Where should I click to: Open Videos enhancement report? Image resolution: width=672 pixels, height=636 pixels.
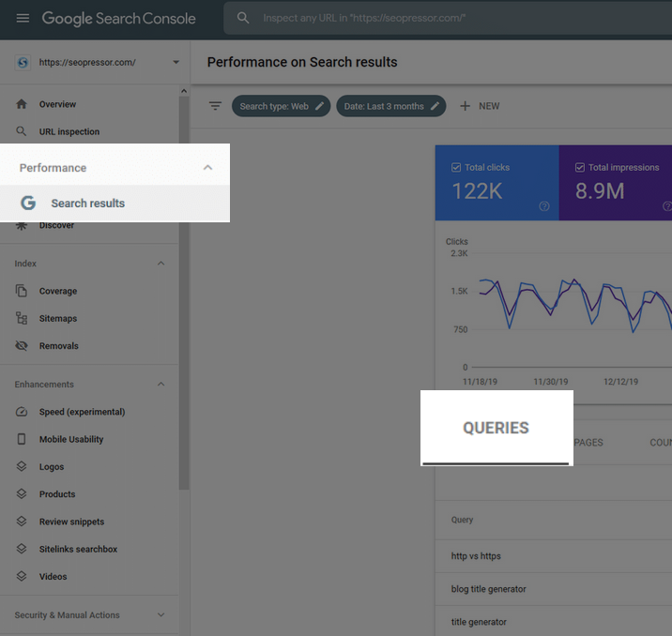pos(53,576)
